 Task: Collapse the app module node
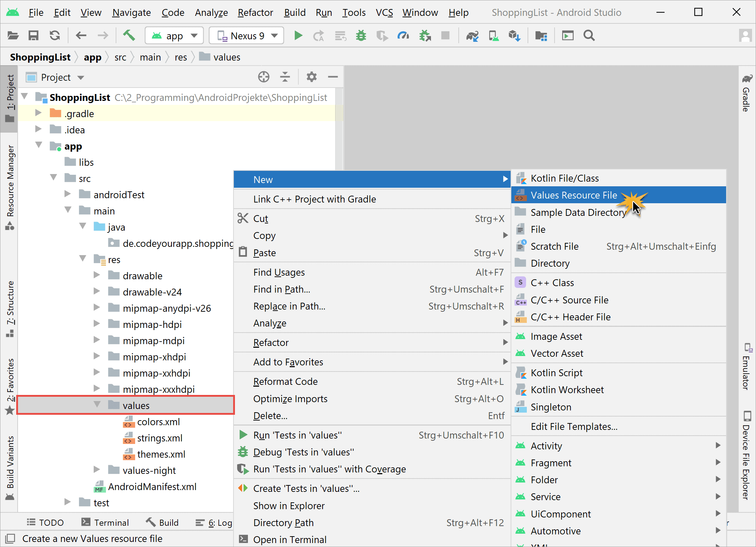(x=39, y=145)
